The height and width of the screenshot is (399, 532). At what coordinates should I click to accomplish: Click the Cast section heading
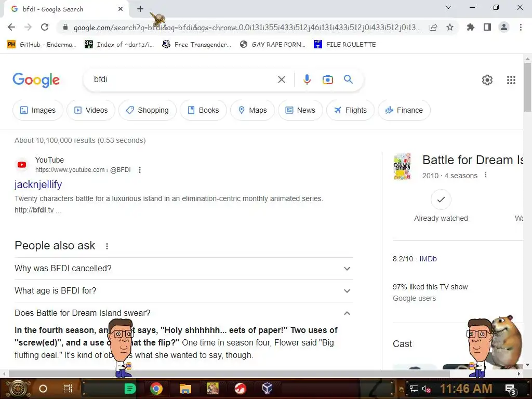pos(403,344)
